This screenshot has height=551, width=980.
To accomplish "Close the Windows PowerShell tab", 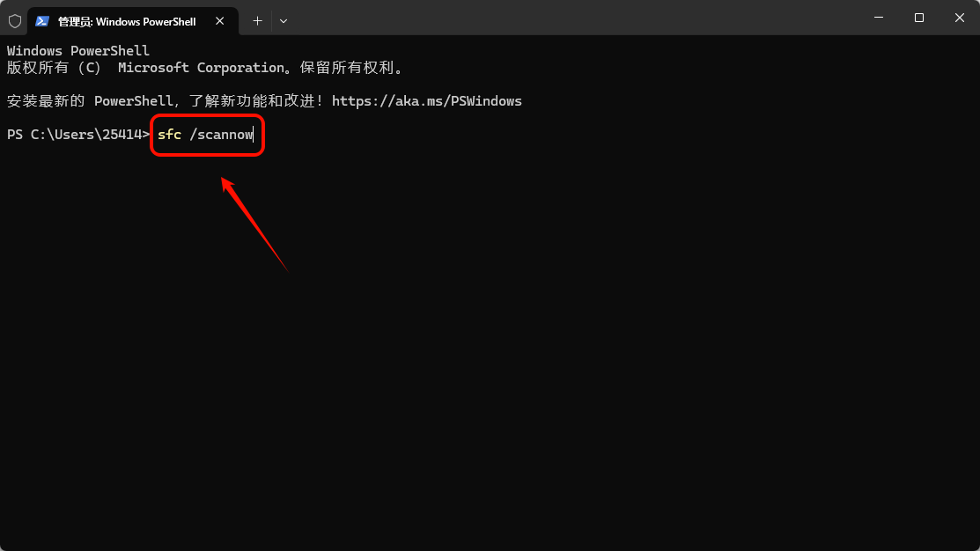I will [x=220, y=21].
